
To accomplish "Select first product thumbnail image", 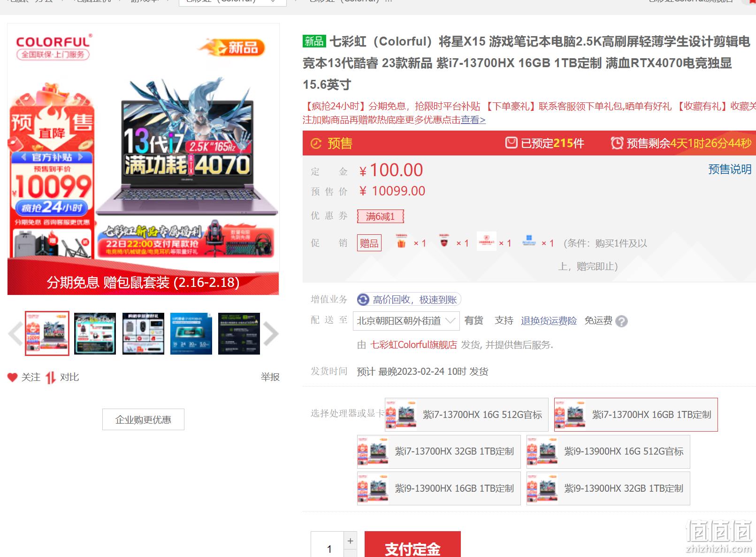I will (x=47, y=333).
